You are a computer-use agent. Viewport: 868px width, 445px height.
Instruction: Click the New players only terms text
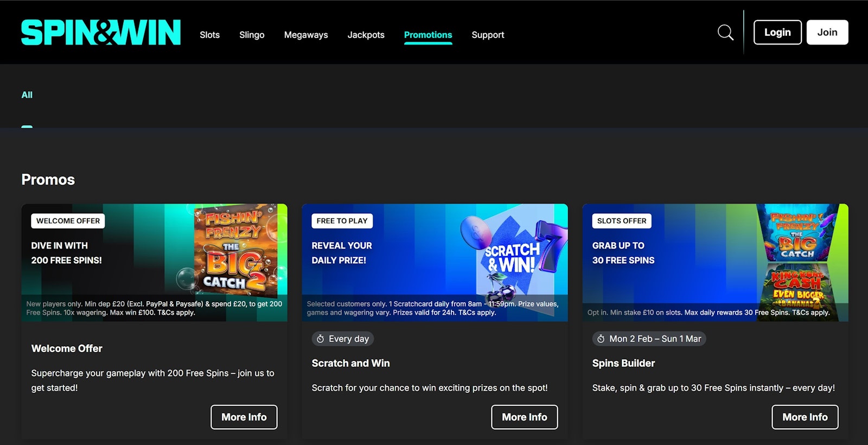pyautogui.click(x=154, y=308)
